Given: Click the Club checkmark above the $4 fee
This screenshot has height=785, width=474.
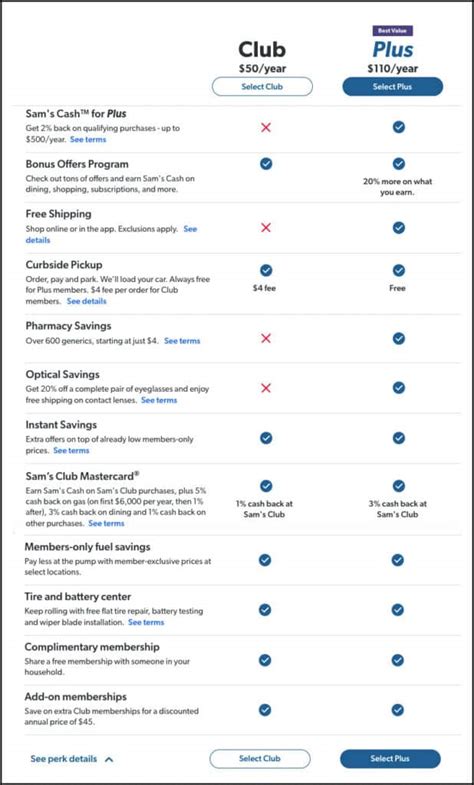Looking at the screenshot, I should (266, 270).
